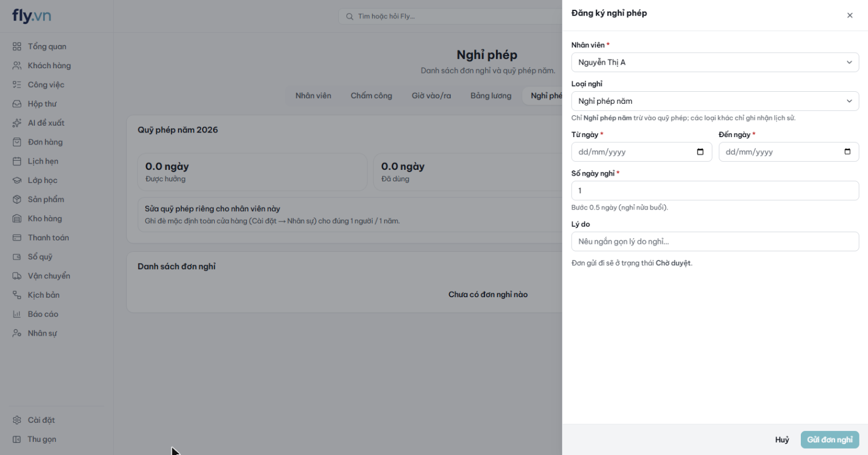Click the Hộp thư inbox icon

point(17,104)
